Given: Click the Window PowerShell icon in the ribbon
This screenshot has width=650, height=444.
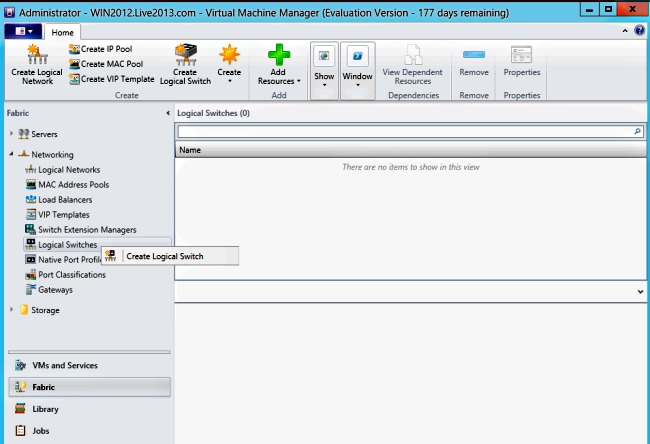Looking at the screenshot, I should (x=357, y=56).
